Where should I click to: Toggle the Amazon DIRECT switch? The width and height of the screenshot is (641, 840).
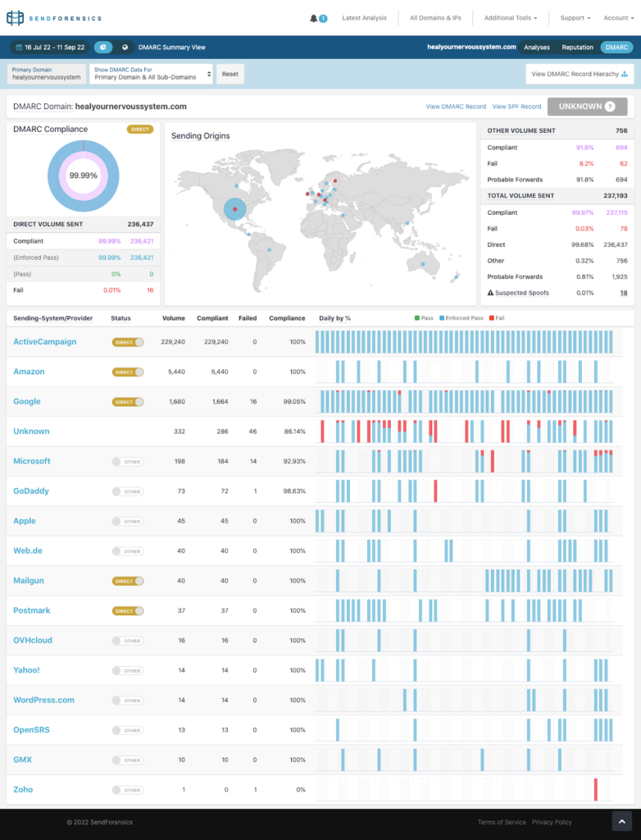pyautogui.click(x=128, y=372)
